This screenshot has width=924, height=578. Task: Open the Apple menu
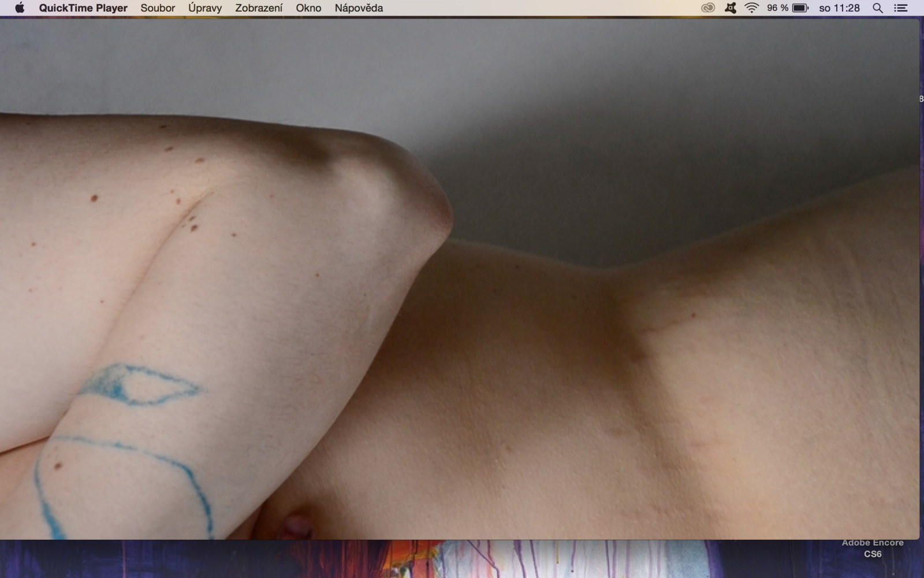pyautogui.click(x=20, y=8)
